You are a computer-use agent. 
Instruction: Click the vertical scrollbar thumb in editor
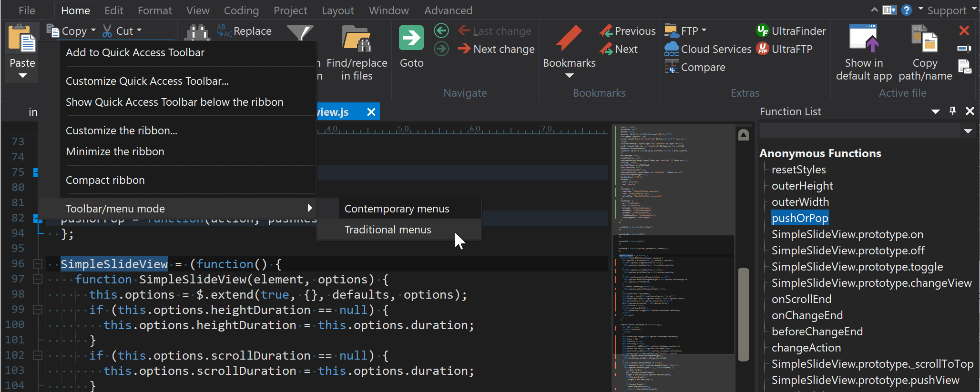[743, 314]
